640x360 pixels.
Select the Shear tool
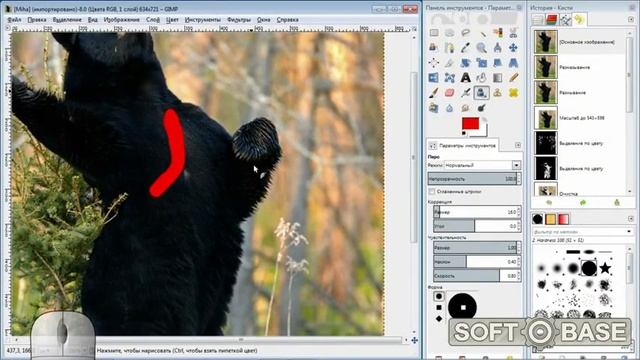(498, 63)
